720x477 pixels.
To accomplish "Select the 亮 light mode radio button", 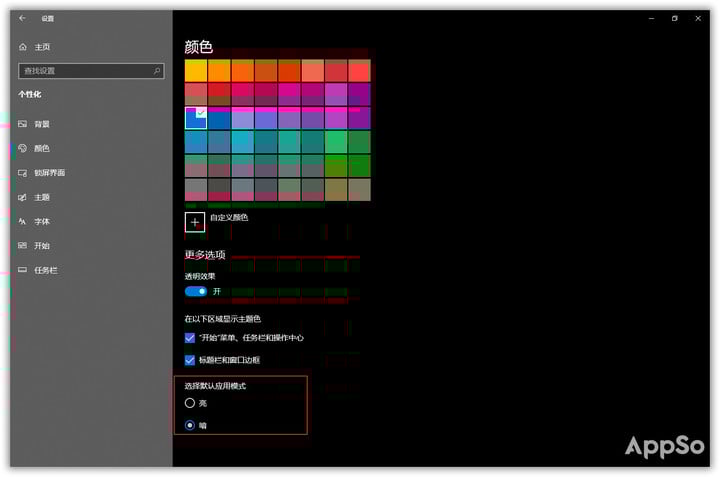I will (x=190, y=403).
